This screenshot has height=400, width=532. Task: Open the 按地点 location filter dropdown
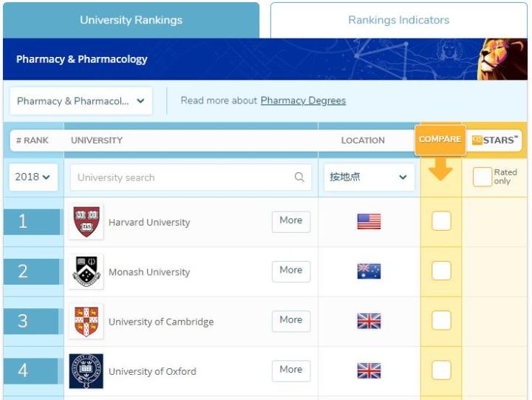[x=369, y=177]
